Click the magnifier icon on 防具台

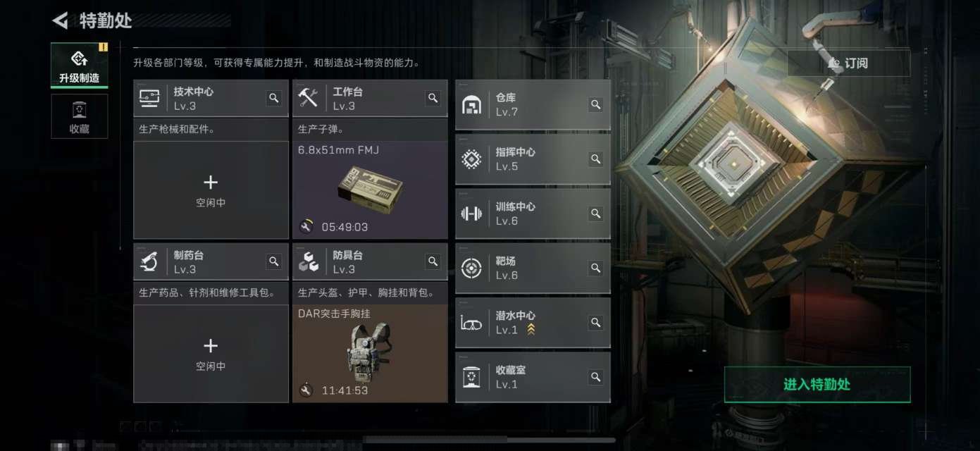pos(433,261)
